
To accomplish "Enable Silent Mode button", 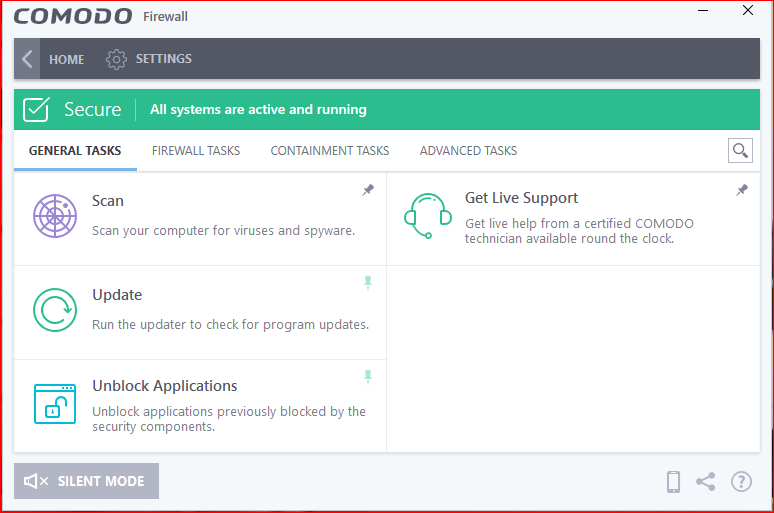I will [x=87, y=481].
